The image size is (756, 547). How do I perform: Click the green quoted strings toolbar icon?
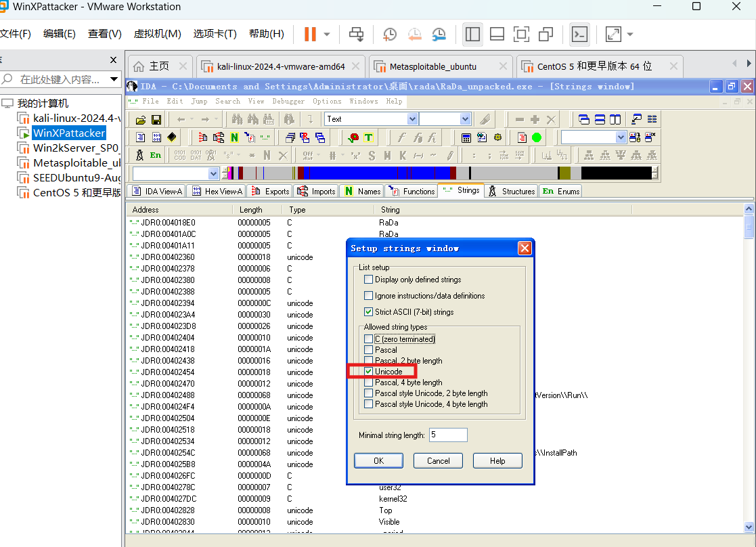point(265,137)
